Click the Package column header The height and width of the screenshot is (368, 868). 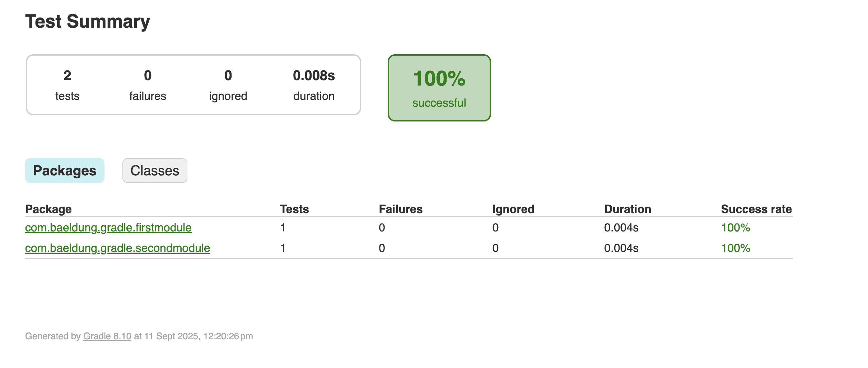(x=48, y=209)
